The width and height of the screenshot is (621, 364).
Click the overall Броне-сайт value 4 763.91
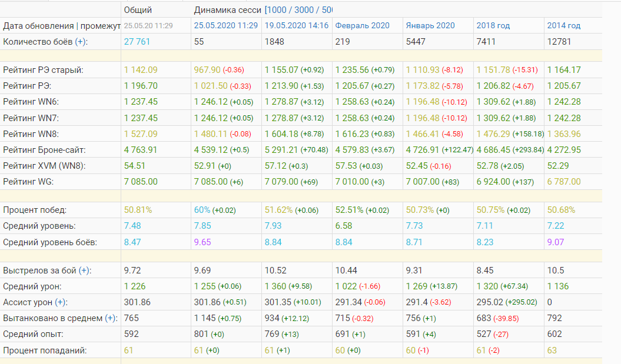click(141, 150)
